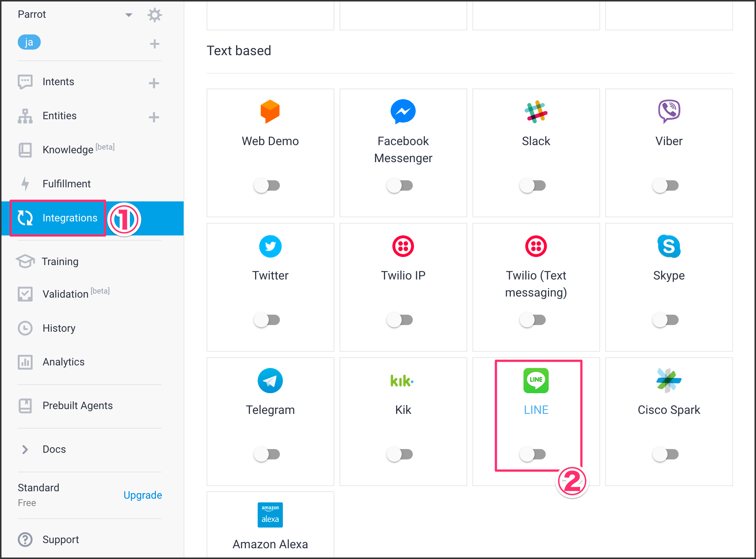Turn on Cisco Spark toggle
Image resolution: width=756 pixels, height=559 pixels.
point(666,454)
